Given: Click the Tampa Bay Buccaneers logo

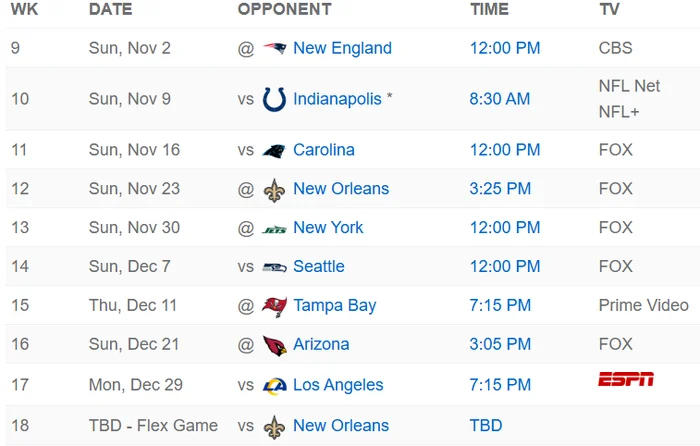Looking at the screenshot, I should (274, 306).
